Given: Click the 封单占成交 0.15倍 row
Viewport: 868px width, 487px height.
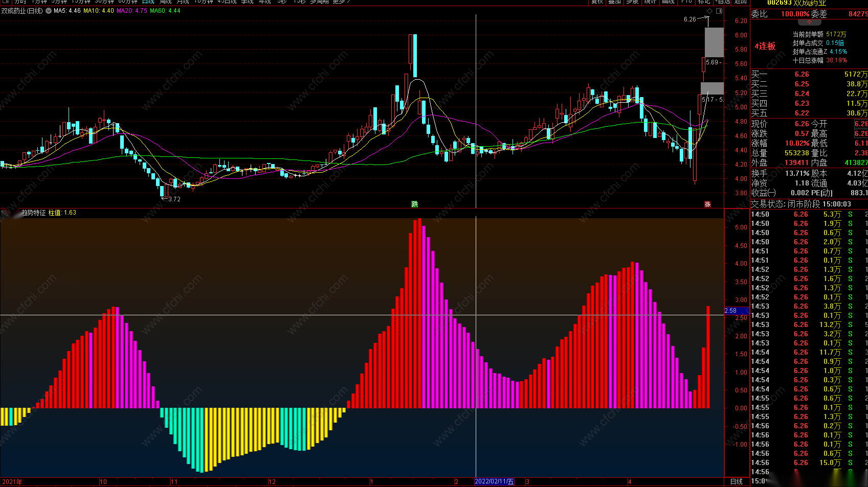Looking at the screenshot, I should point(818,43).
